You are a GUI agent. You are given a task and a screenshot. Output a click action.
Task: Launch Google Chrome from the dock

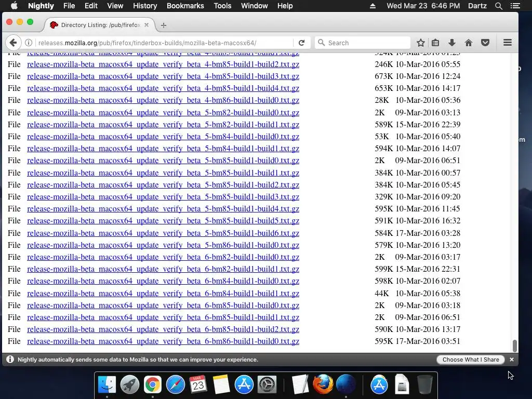pyautogui.click(x=152, y=385)
